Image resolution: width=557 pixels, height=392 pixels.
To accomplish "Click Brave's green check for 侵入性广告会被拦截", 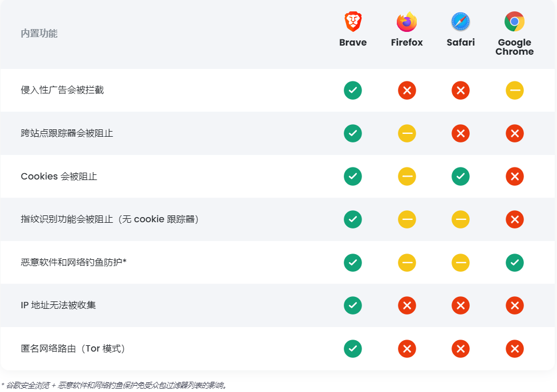I will pos(353,90).
